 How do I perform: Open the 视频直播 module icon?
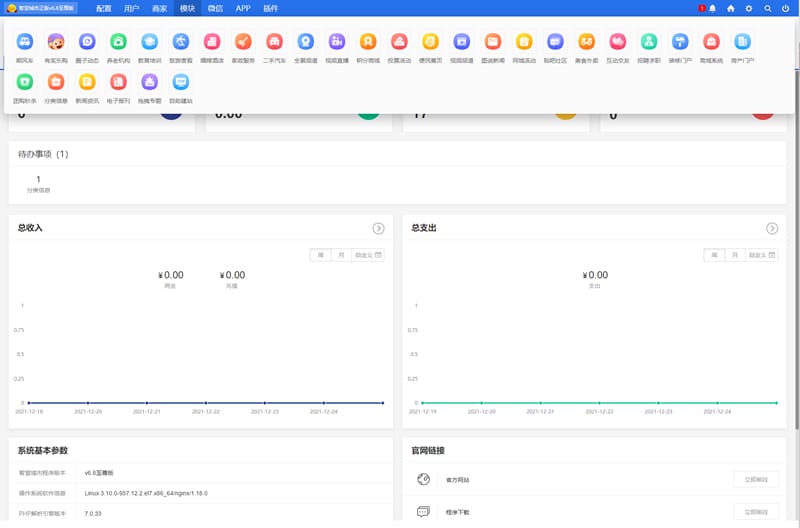(x=337, y=42)
